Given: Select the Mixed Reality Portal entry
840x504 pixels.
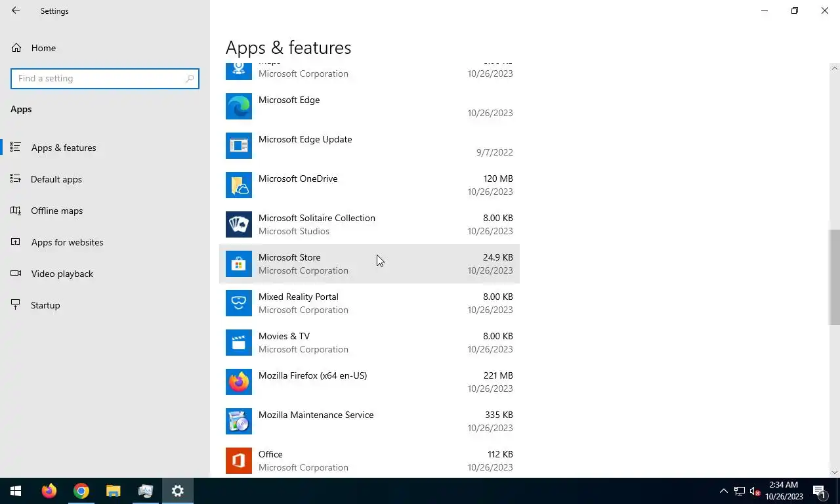Looking at the screenshot, I should pyautogui.click(x=369, y=303).
